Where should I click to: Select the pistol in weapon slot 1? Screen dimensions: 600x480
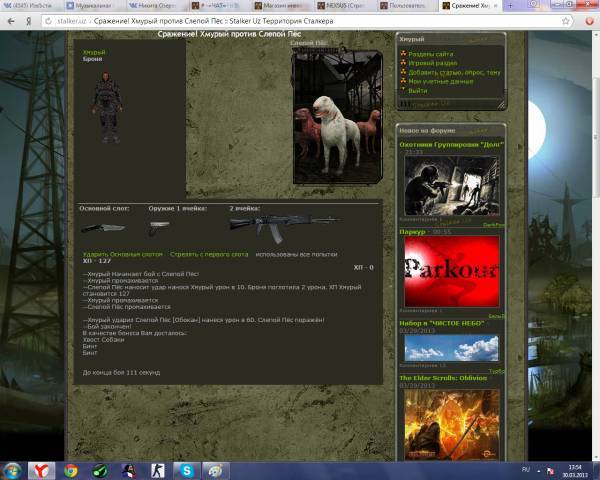click(159, 228)
